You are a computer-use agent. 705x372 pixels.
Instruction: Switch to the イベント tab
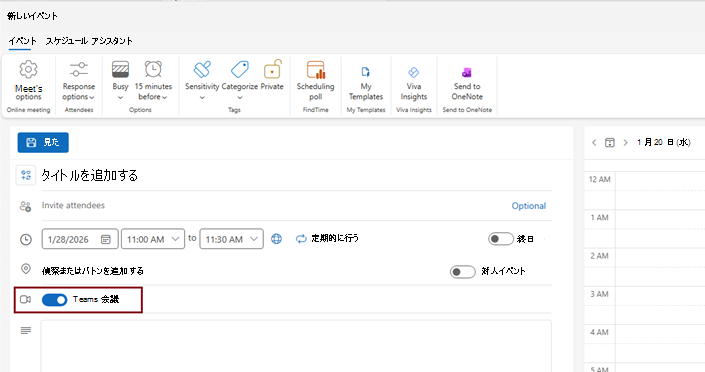[x=22, y=41]
